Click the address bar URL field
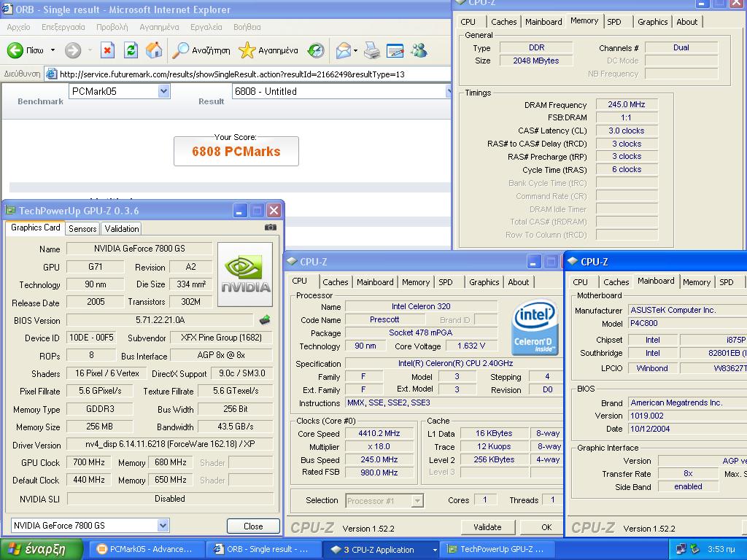747x560 pixels. [x=248, y=74]
